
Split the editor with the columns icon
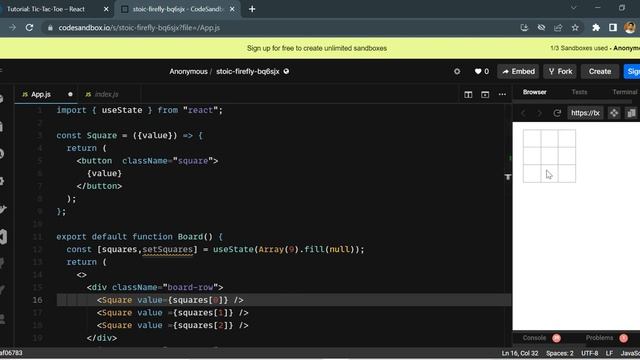click(468, 95)
